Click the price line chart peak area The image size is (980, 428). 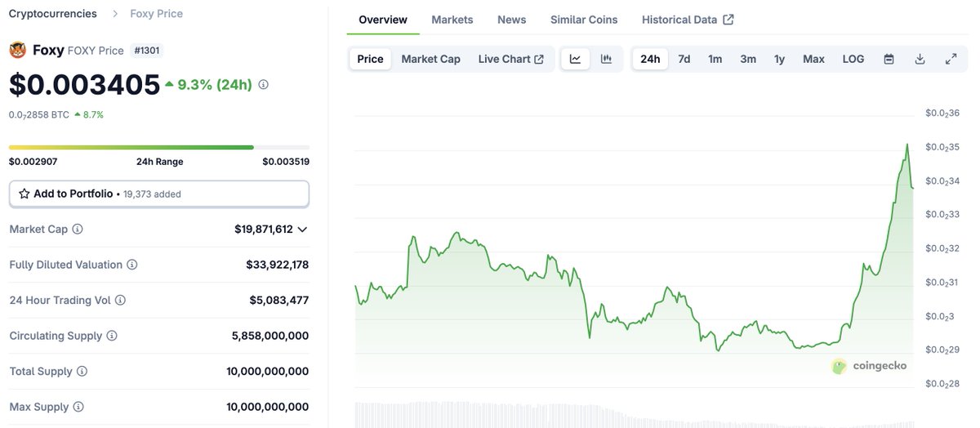point(906,147)
